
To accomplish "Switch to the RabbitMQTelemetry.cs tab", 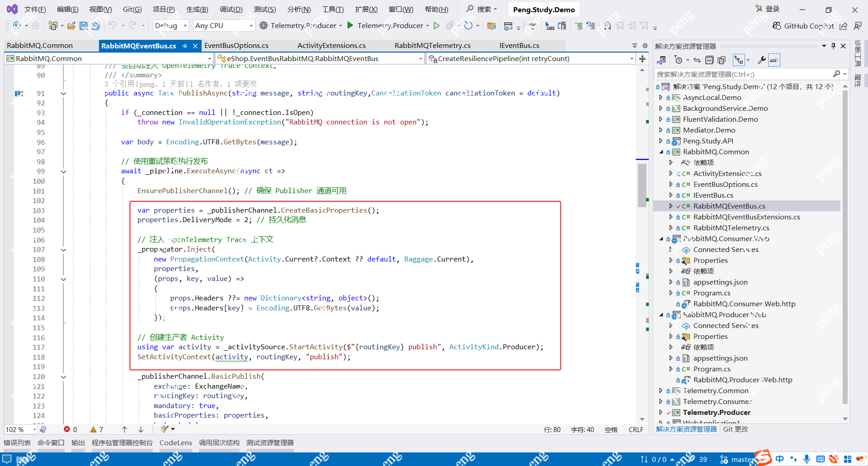I will [x=433, y=46].
